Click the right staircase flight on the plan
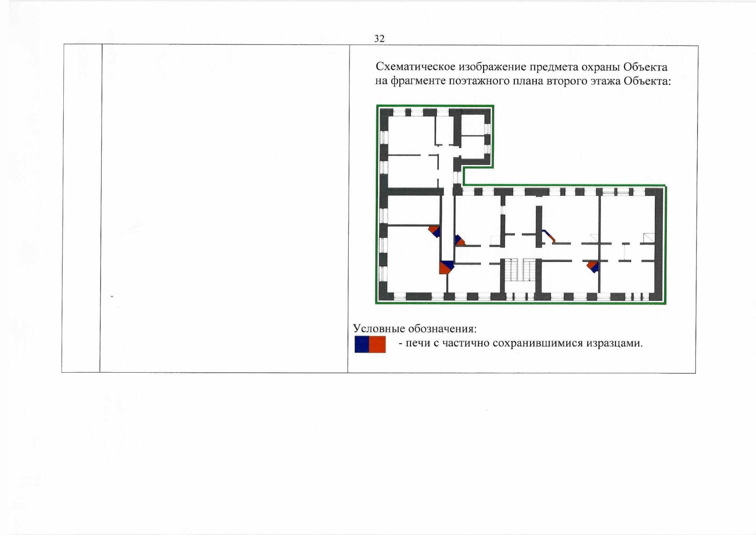The height and width of the screenshot is (535, 756). point(529,270)
